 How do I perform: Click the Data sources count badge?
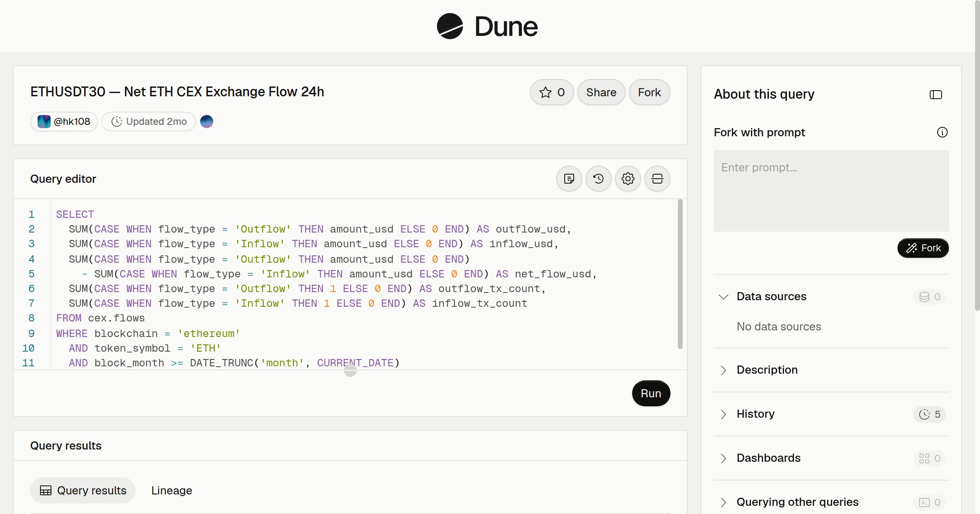pos(929,297)
